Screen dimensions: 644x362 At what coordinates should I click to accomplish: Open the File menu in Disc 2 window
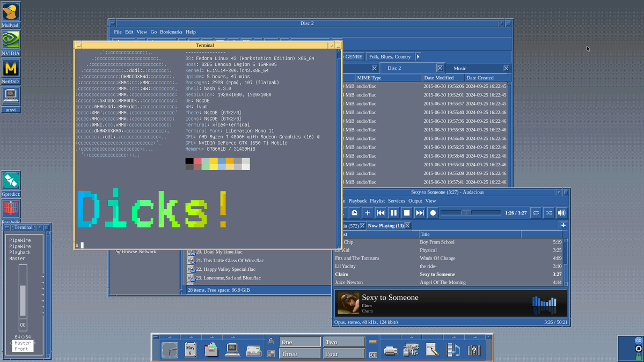(x=118, y=32)
